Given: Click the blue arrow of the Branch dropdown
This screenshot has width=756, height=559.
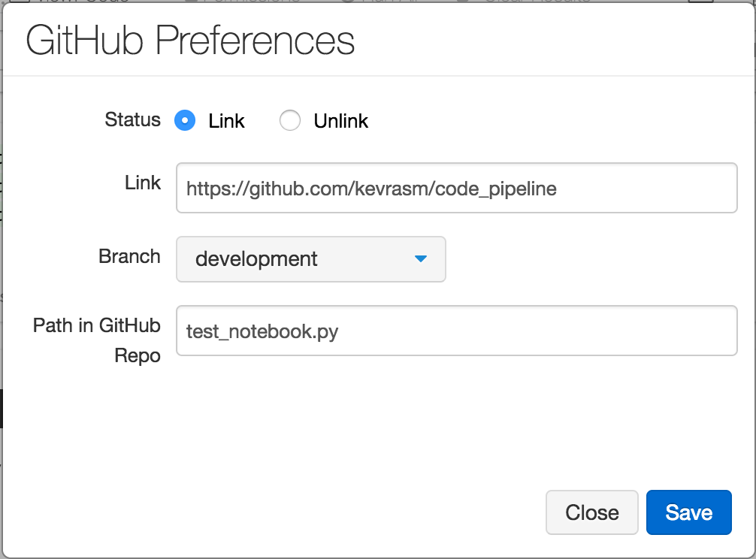Looking at the screenshot, I should click(421, 259).
